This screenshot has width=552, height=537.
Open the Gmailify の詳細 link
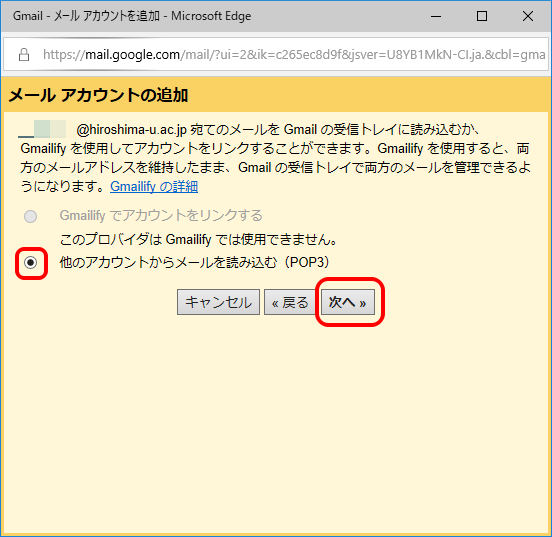[x=154, y=186]
